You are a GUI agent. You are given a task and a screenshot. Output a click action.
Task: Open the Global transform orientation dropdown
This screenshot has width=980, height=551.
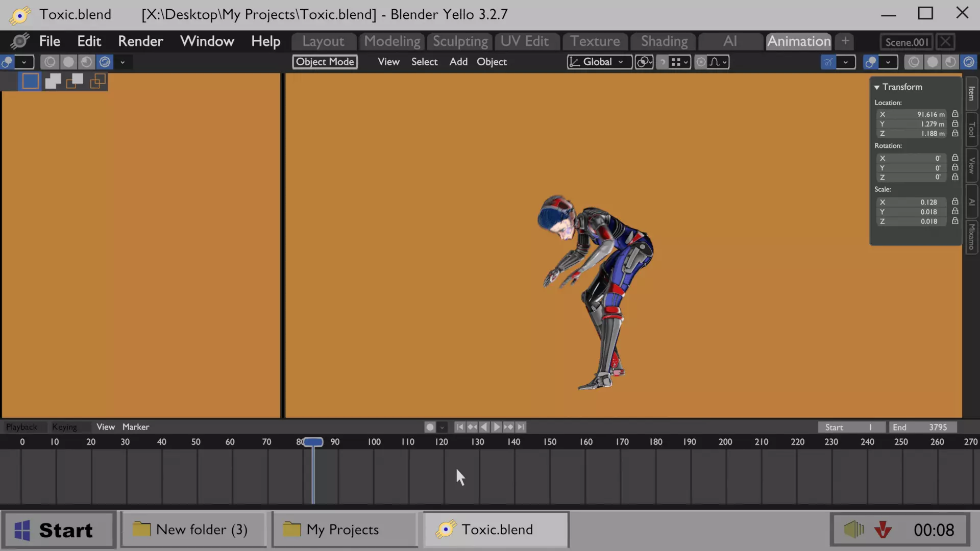tap(599, 62)
